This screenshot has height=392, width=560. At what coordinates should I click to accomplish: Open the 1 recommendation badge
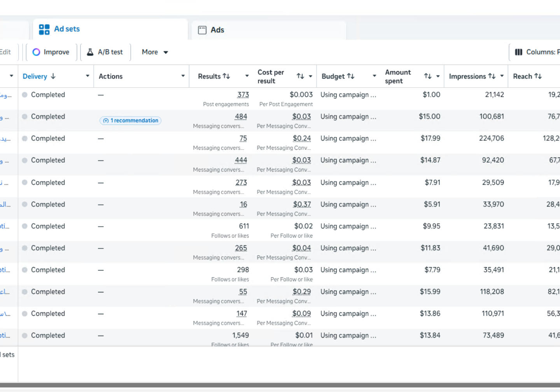click(x=131, y=121)
